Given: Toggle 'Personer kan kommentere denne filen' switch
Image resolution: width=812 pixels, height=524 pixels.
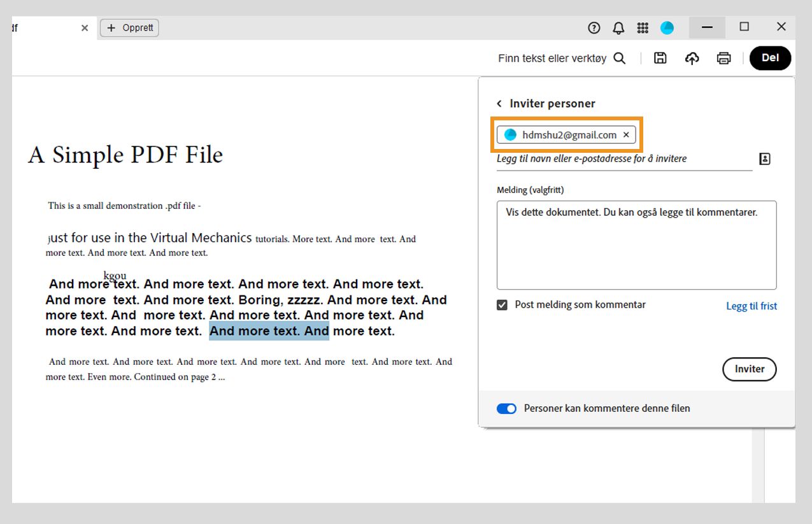Looking at the screenshot, I should coord(507,408).
